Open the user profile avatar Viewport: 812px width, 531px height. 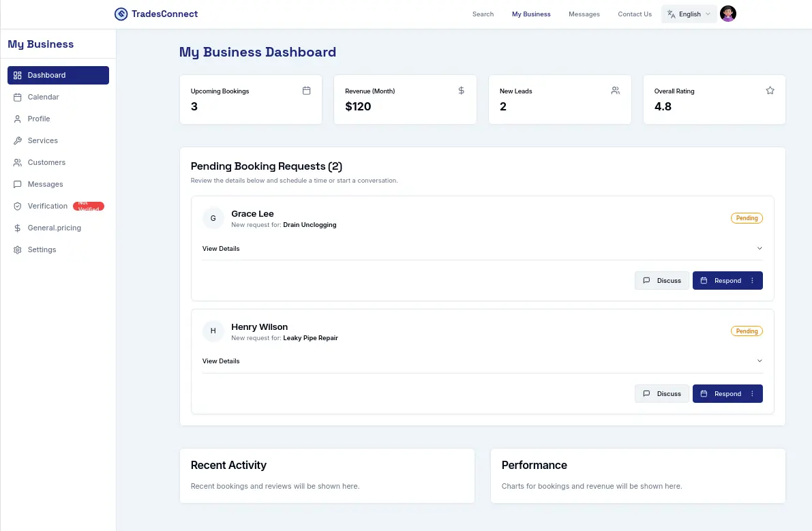(728, 14)
